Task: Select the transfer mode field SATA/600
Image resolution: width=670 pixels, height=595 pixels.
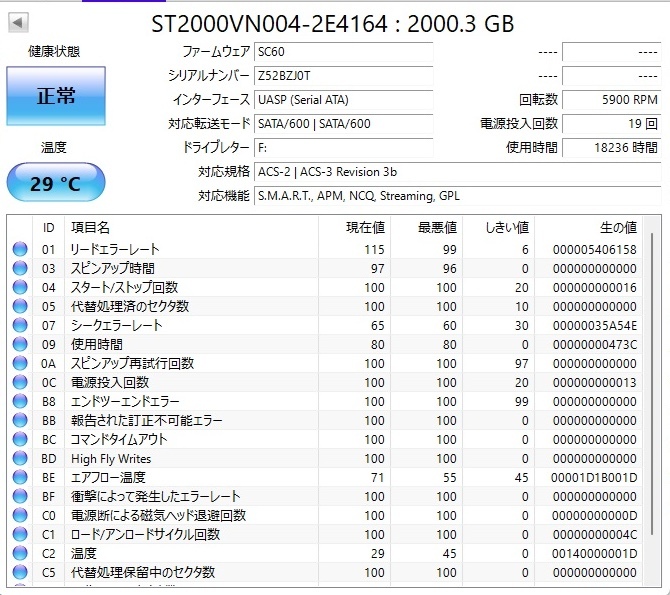Action: click(344, 124)
